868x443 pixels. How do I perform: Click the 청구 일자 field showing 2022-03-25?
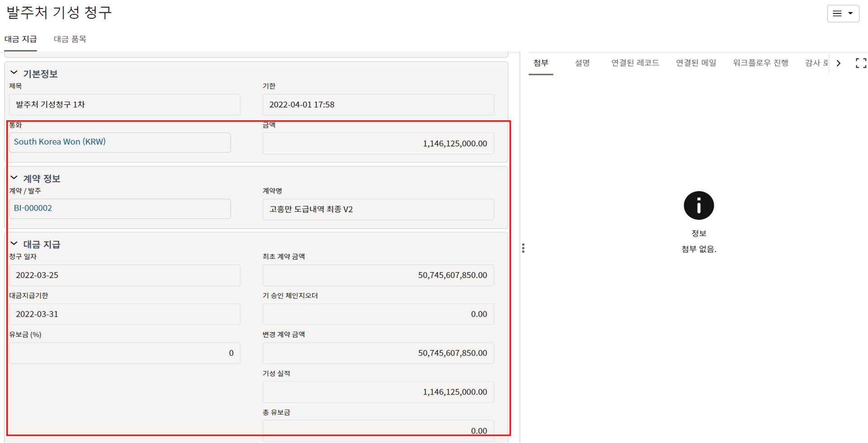124,275
